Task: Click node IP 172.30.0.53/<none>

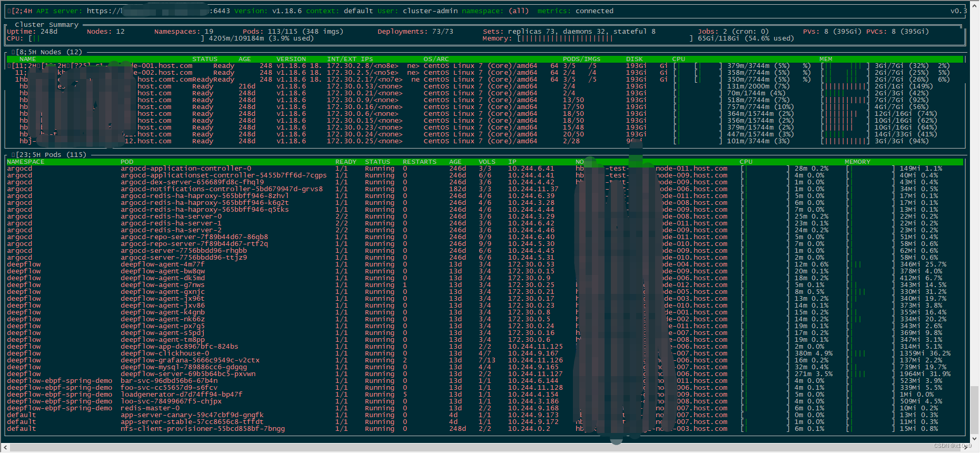Action: pos(365,86)
